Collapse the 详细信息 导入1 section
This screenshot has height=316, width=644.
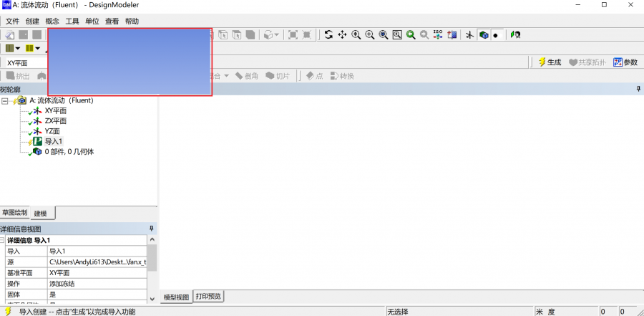[2, 240]
